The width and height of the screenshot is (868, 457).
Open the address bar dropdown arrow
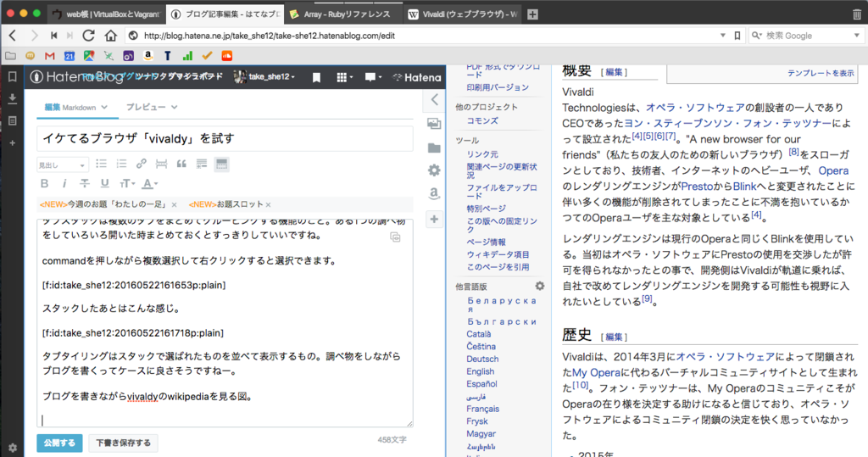click(x=723, y=36)
